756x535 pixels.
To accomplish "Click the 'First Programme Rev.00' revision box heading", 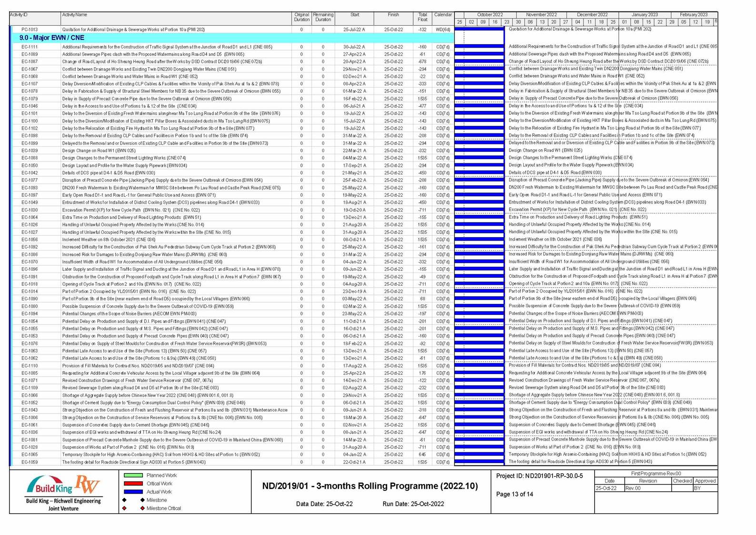I will click(656, 474).
